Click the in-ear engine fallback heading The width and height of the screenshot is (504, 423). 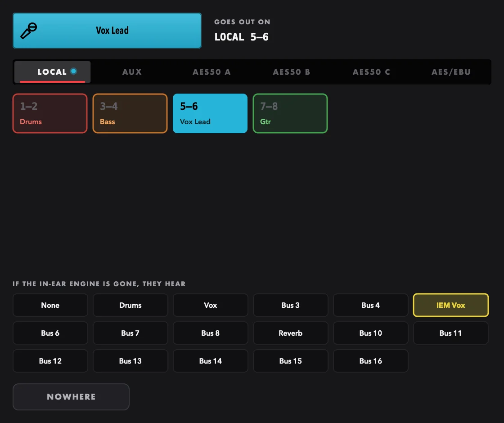click(x=99, y=284)
